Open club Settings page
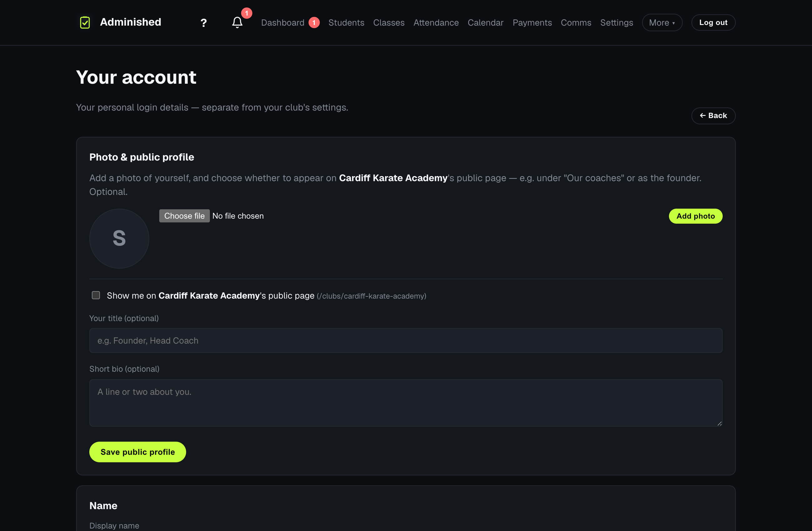The height and width of the screenshot is (531, 812). click(616, 22)
